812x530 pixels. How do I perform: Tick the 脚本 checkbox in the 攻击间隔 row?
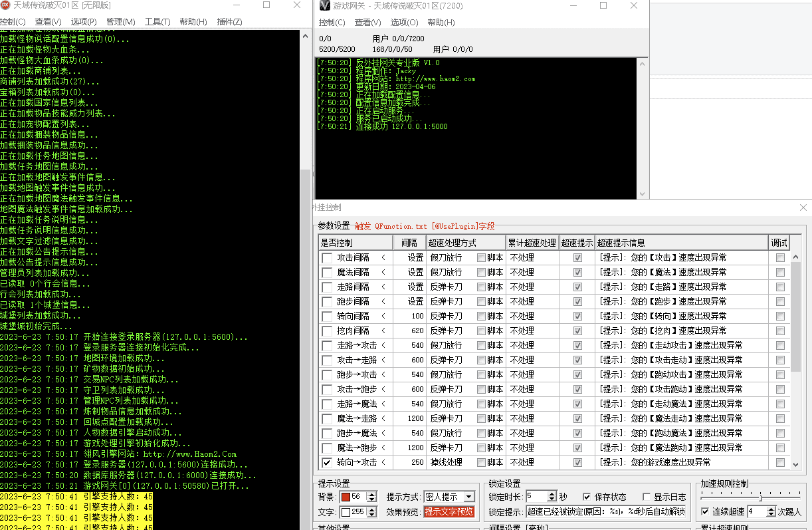(x=481, y=257)
